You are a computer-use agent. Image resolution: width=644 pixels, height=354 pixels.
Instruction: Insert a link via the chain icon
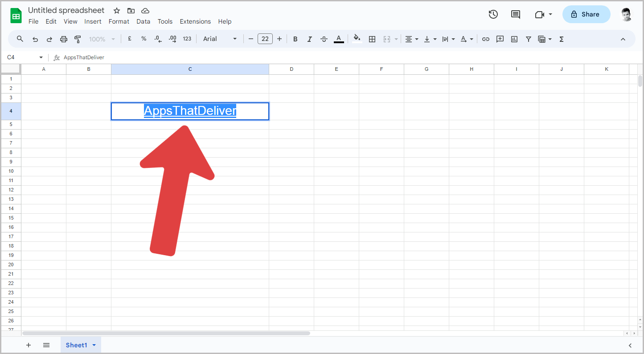(x=485, y=39)
